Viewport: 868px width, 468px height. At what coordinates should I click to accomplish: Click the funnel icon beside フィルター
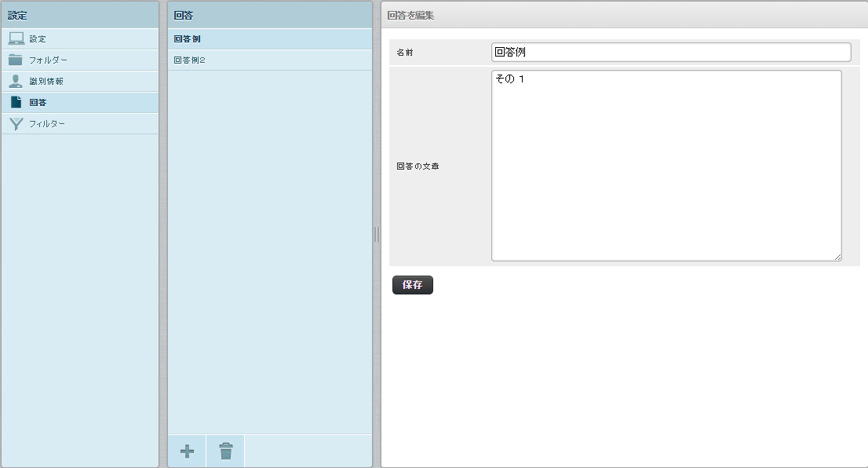[x=16, y=123]
